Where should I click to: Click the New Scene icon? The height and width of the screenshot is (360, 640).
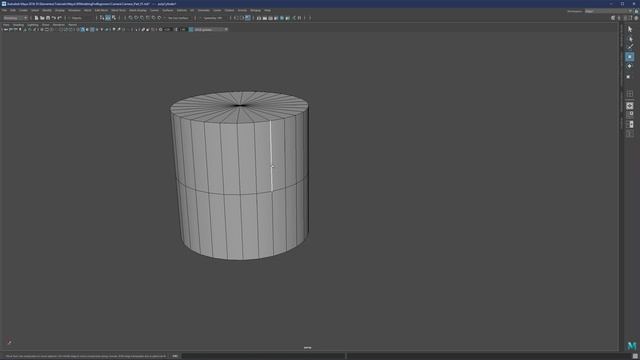pyautogui.click(x=36, y=18)
